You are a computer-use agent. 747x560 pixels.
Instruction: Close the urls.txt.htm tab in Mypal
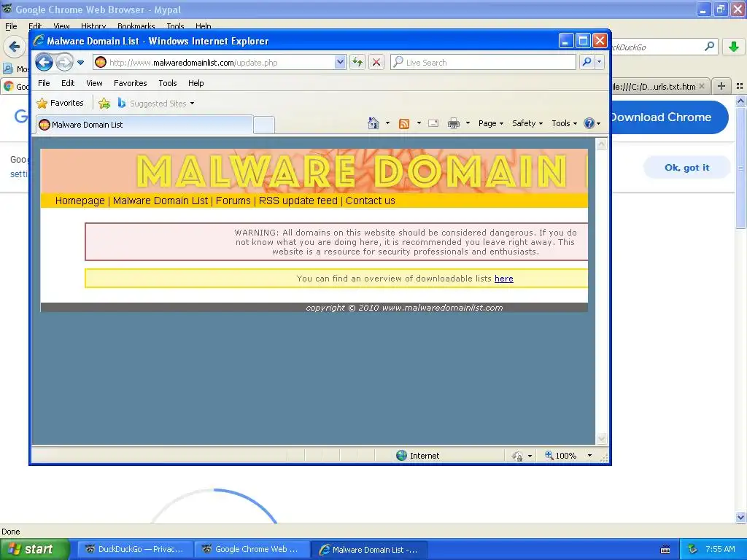701,86
